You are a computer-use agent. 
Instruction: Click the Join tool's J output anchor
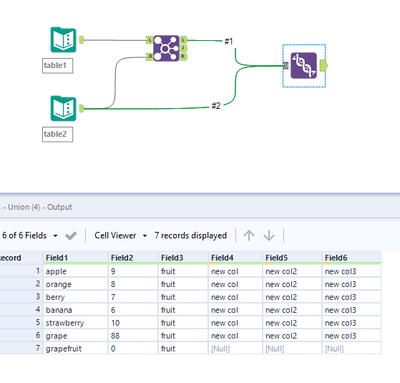tap(184, 48)
